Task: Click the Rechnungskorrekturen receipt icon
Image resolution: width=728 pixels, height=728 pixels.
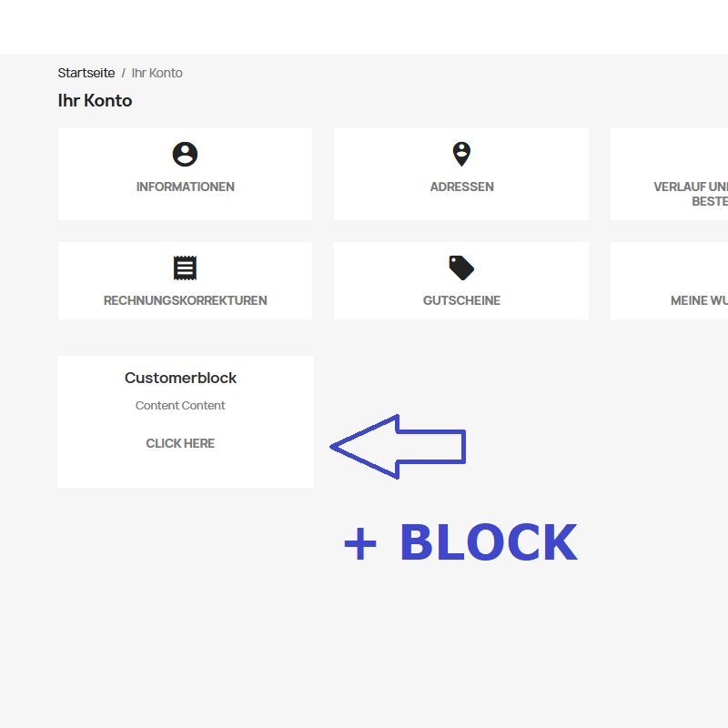Action: pyautogui.click(x=185, y=268)
